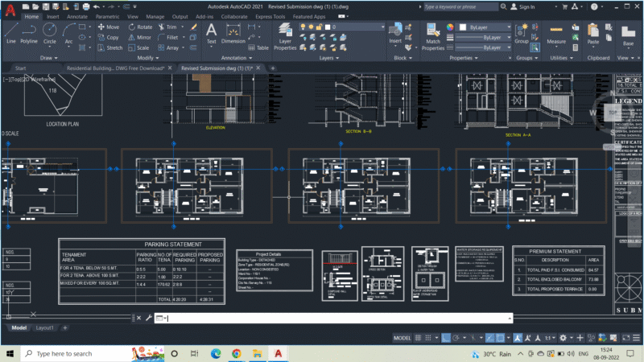Toggle 2D object snap in status bar
The image size is (644, 362).
[500, 338]
